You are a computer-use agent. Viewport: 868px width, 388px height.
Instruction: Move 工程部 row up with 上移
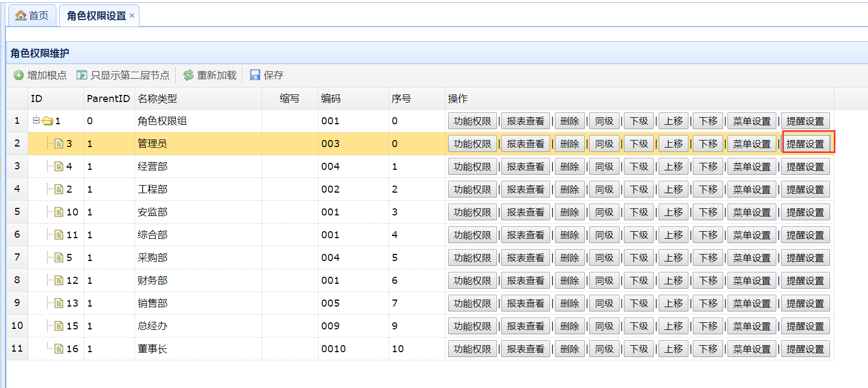tap(673, 189)
